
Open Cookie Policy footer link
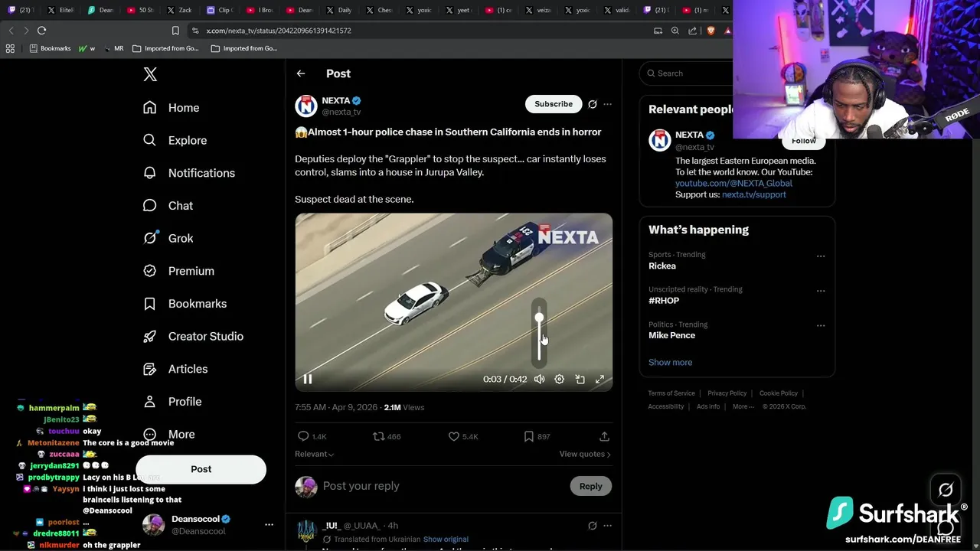[779, 393]
